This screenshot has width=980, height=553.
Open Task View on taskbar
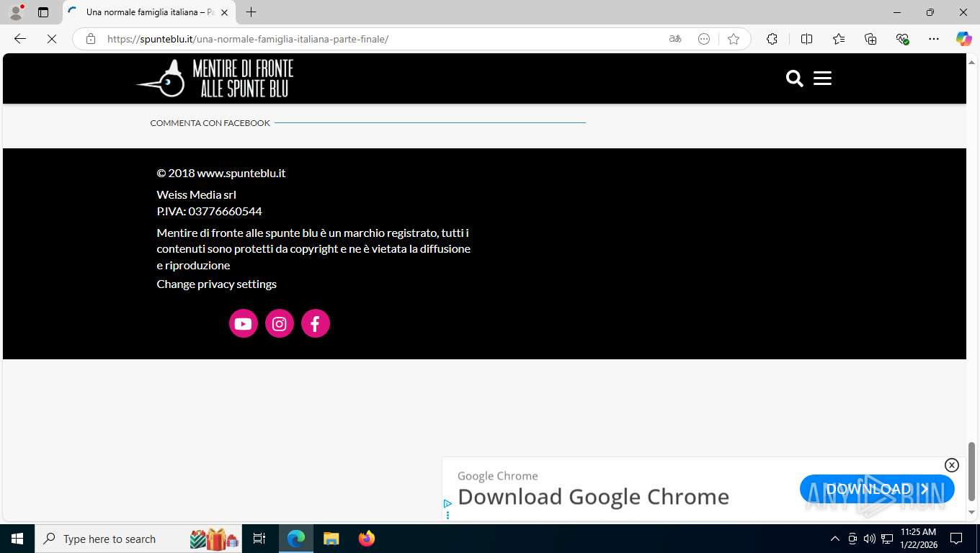tap(259, 539)
